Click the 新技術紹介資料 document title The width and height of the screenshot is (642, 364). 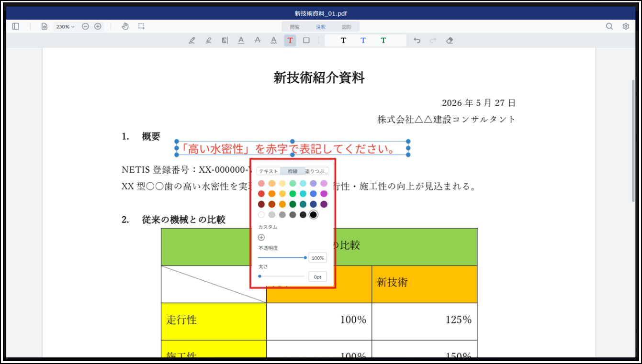(x=319, y=77)
